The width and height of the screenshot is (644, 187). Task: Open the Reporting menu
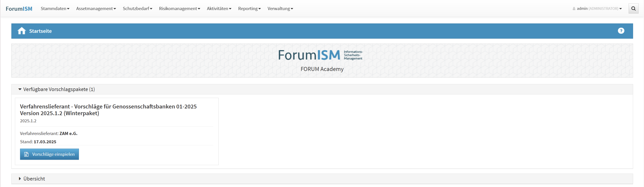pyautogui.click(x=249, y=8)
